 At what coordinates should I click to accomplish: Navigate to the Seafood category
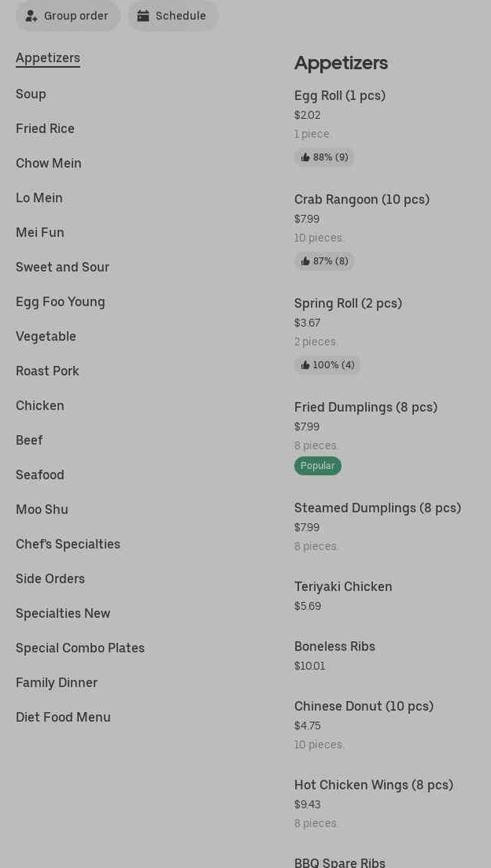point(40,475)
